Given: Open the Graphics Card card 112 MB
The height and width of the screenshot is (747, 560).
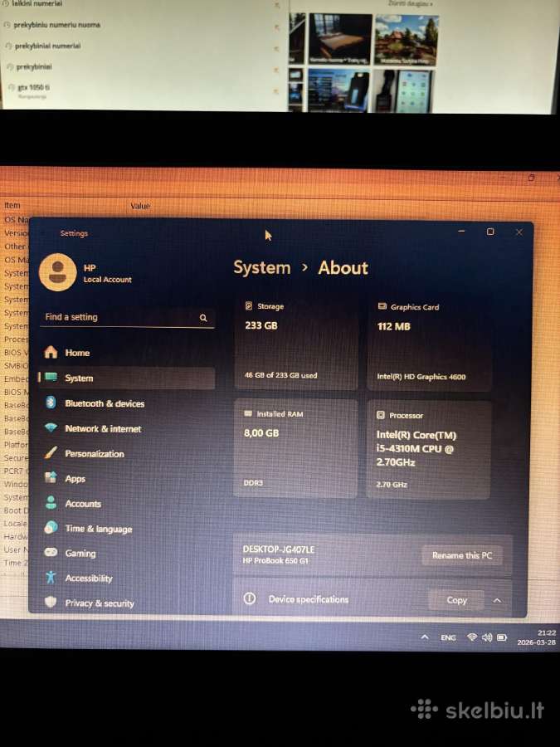Looking at the screenshot, I should (x=429, y=344).
